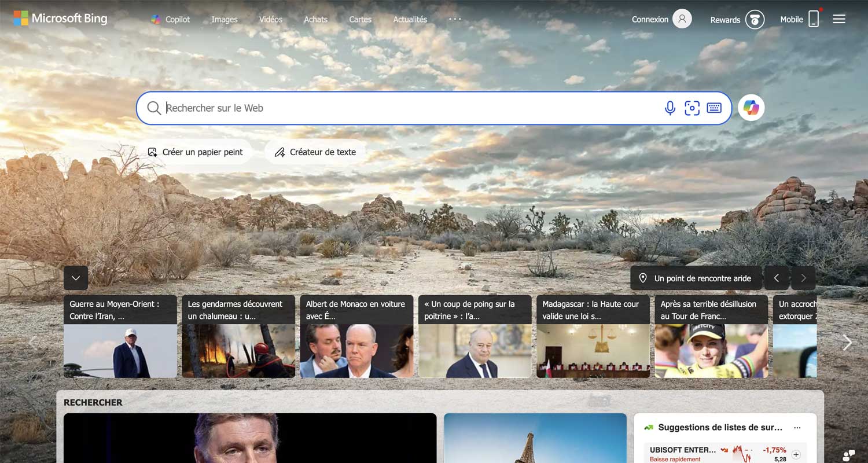The image size is (868, 463).
Task: Click the -1,75% stock change value
Action: point(774,450)
